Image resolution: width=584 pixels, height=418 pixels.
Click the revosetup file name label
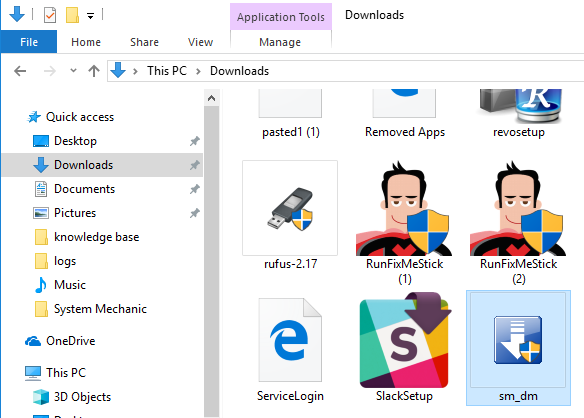519,132
